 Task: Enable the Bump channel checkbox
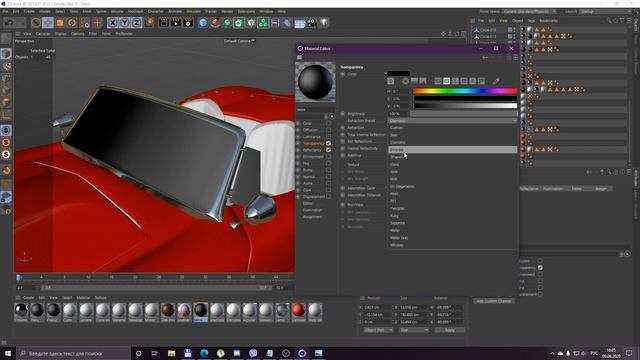[x=329, y=170]
